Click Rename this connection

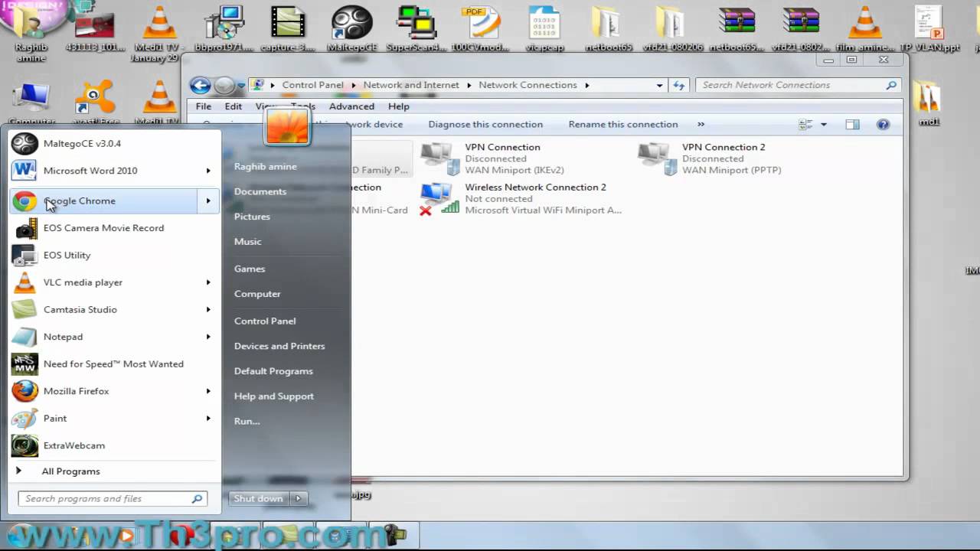623,124
